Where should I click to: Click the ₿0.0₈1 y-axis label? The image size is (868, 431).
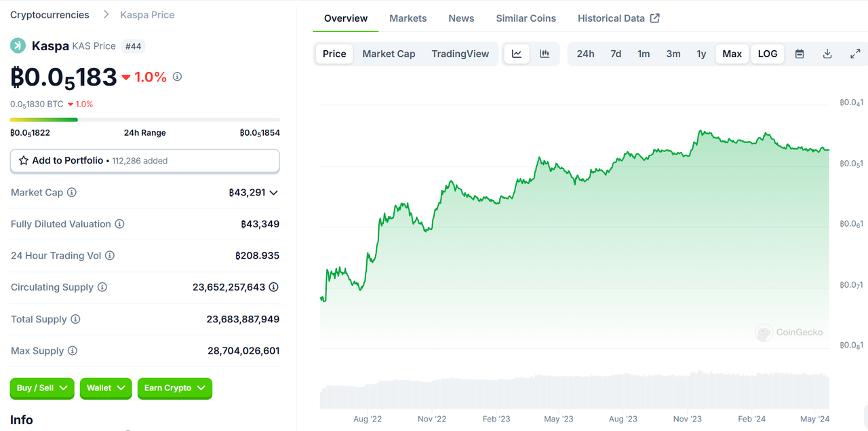pyautogui.click(x=851, y=345)
